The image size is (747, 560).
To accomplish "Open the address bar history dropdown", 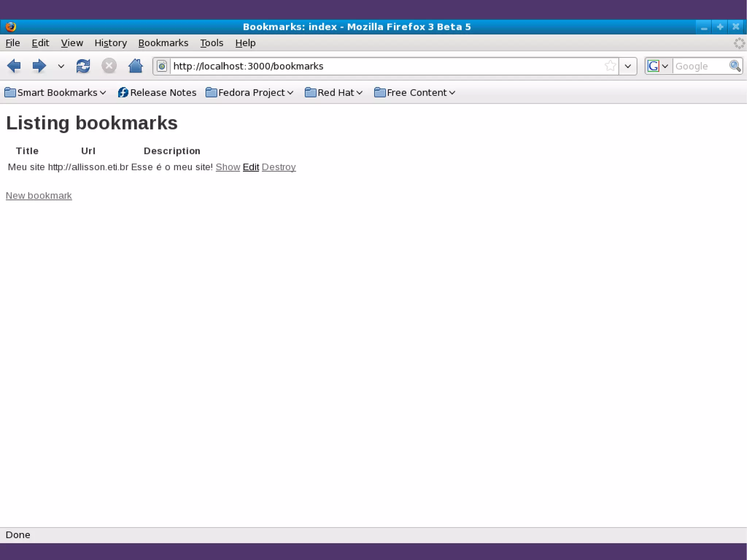I will [x=628, y=66].
